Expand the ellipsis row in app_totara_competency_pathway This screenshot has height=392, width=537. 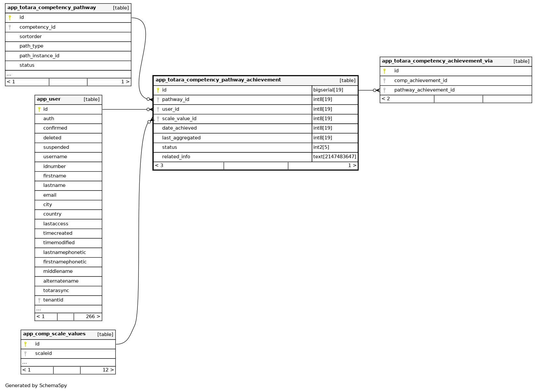coord(9,74)
